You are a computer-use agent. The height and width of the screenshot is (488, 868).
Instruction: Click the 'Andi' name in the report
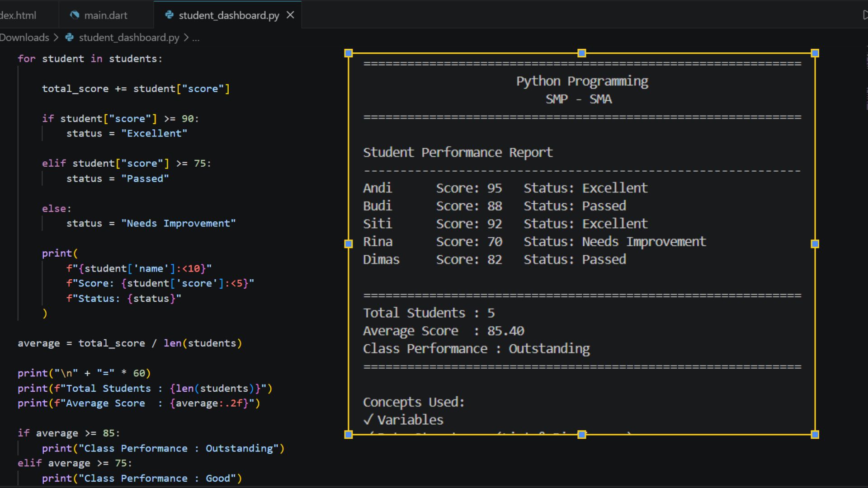tap(377, 188)
